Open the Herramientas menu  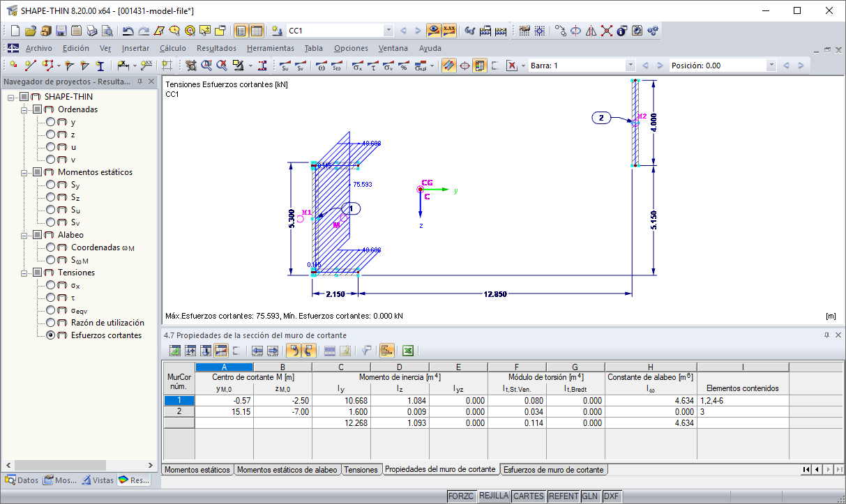(271, 48)
